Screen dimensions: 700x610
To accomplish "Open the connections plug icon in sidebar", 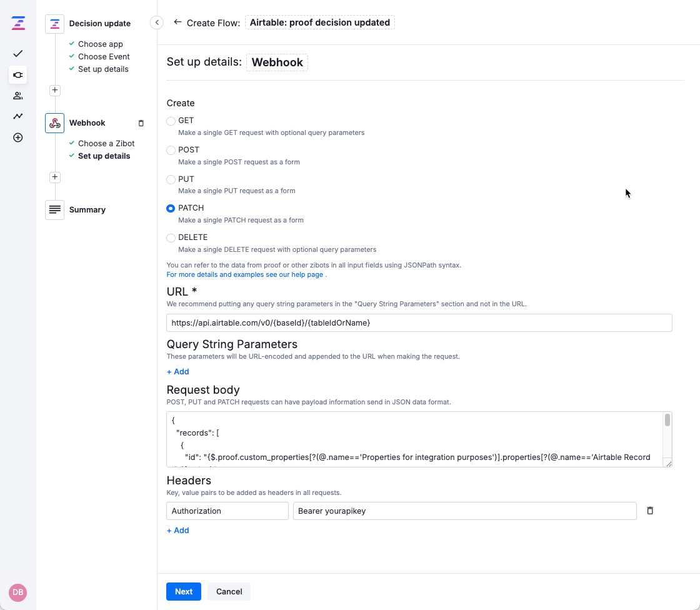I will point(17,75).
